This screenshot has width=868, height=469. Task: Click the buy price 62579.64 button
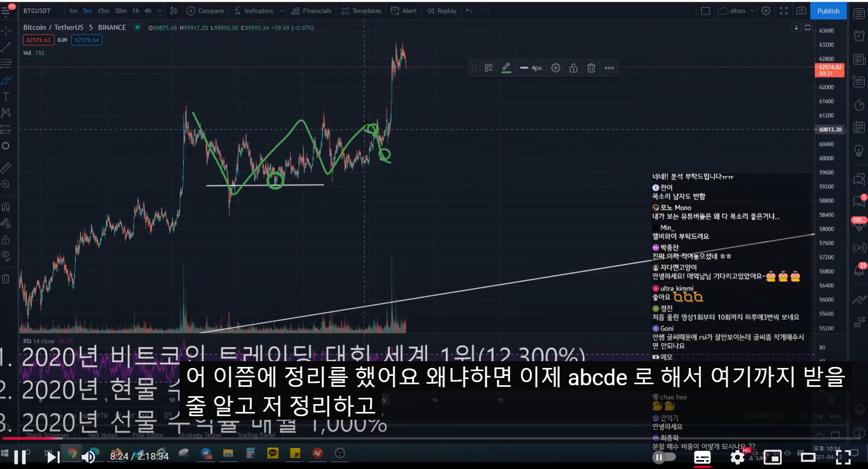[86, 40]
